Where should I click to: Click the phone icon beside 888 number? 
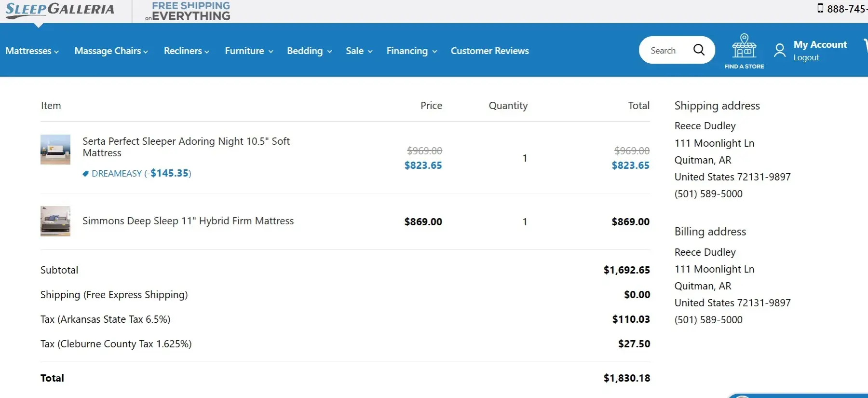point(820,8)
